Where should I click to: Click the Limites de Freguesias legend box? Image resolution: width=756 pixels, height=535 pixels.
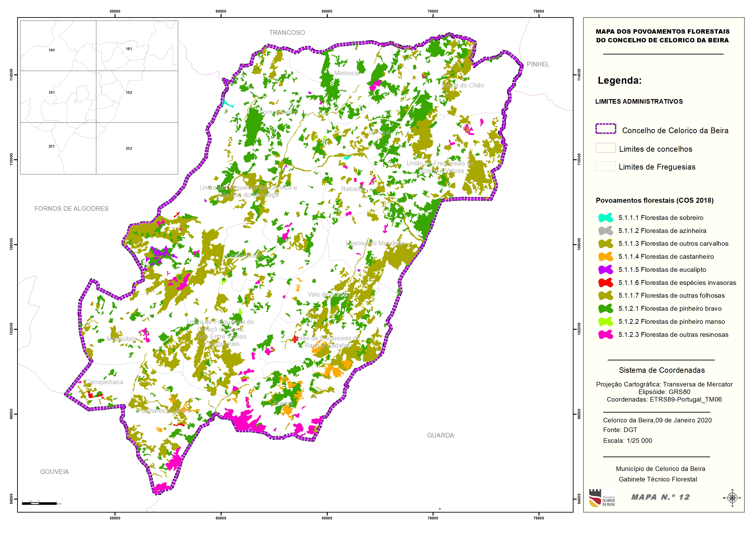[606, 166]
